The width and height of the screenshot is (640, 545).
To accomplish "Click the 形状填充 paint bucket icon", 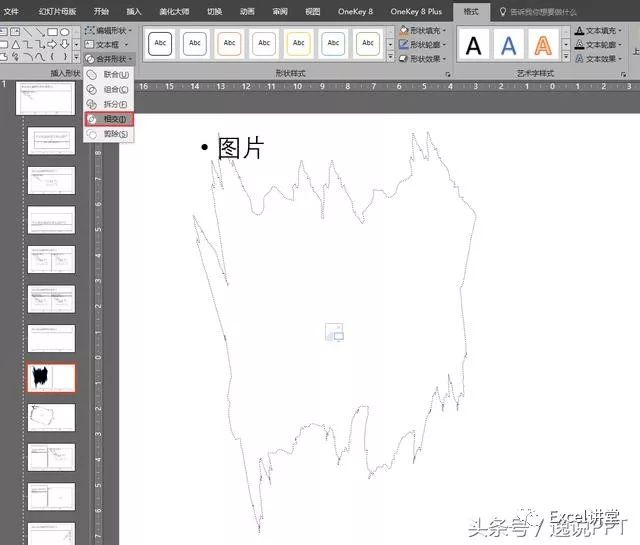I will 404,30.
